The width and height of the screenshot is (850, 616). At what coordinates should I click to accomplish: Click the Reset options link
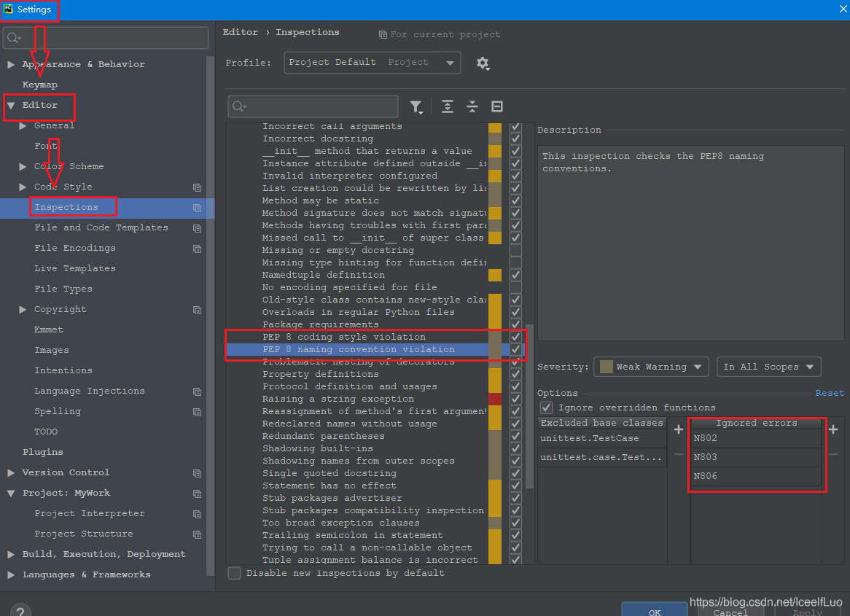[829, 393]
